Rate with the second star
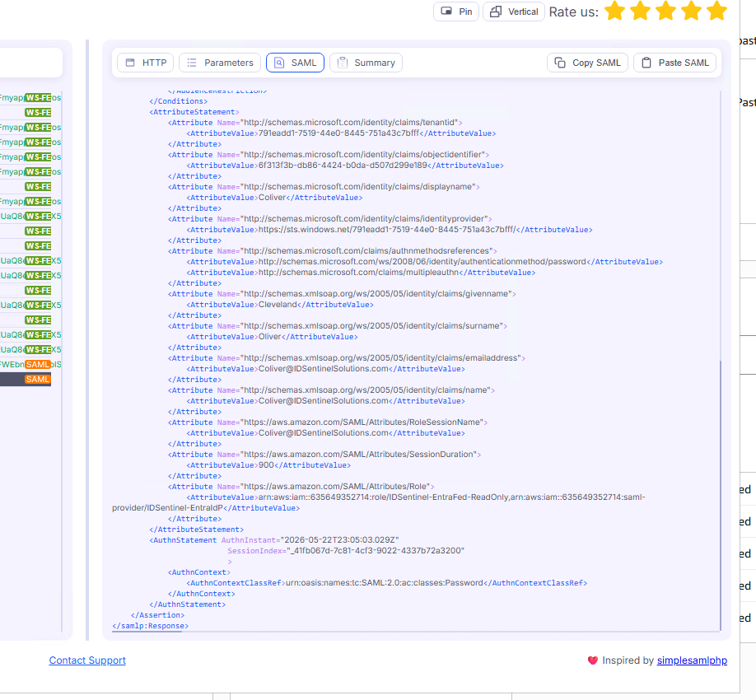This screenshot has height=700, width=756. pos(640,11)
